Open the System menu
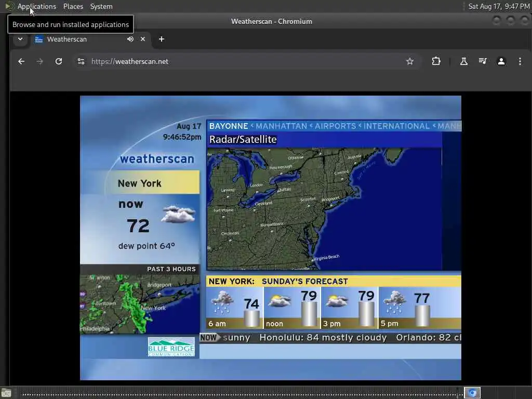Screen dimensions: 532x399 101,6
